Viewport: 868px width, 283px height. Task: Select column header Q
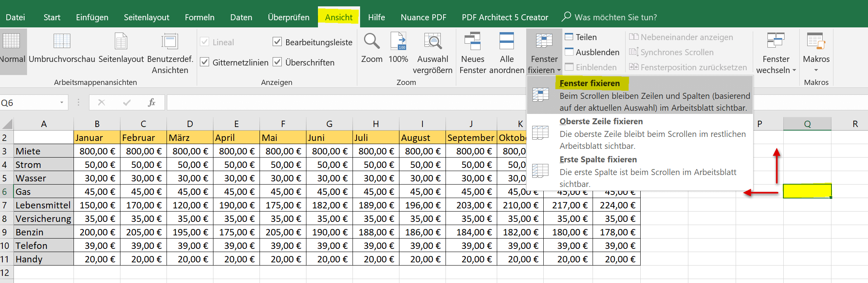807,124
